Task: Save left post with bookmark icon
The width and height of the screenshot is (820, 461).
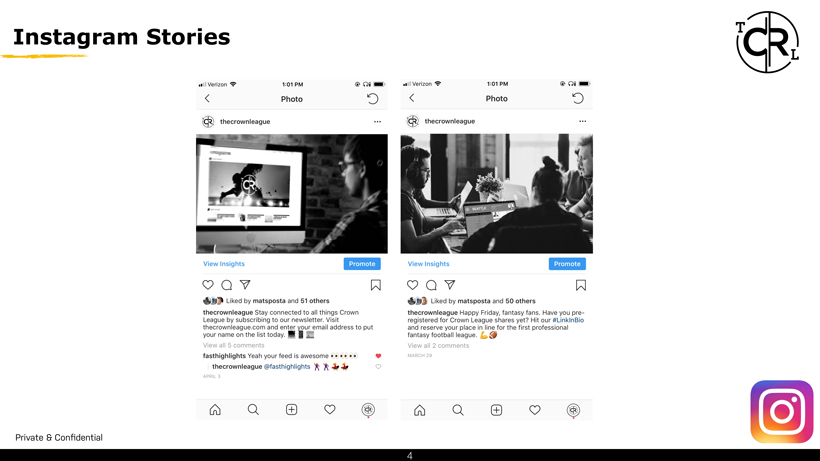Action: tap(375, 285)
